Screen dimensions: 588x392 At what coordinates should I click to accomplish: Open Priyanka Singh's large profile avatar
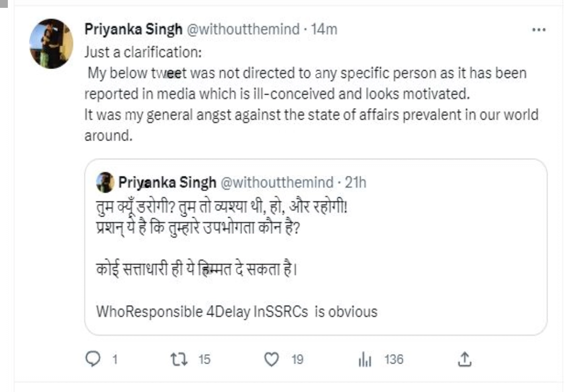pos(51,44)
